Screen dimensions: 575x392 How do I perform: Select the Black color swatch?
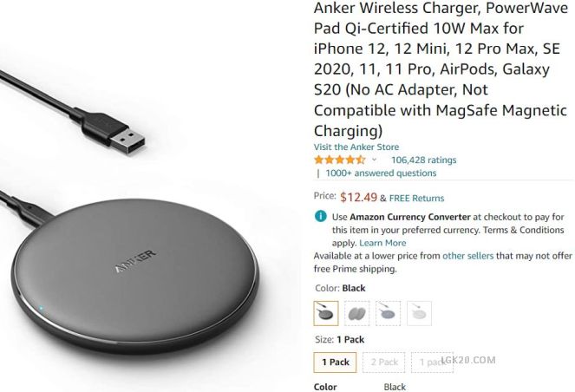(x=326, y=313)
